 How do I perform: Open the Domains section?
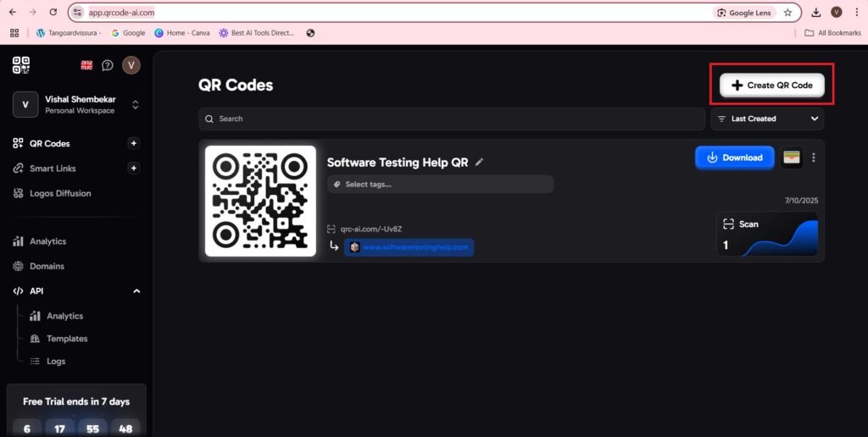pos(47,266)
